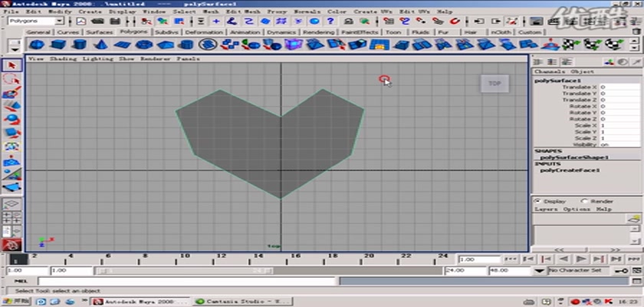The image size is (644, 307).
Task: Switch to the Surfaces shelf tab
Action: (x=100, y=32)
